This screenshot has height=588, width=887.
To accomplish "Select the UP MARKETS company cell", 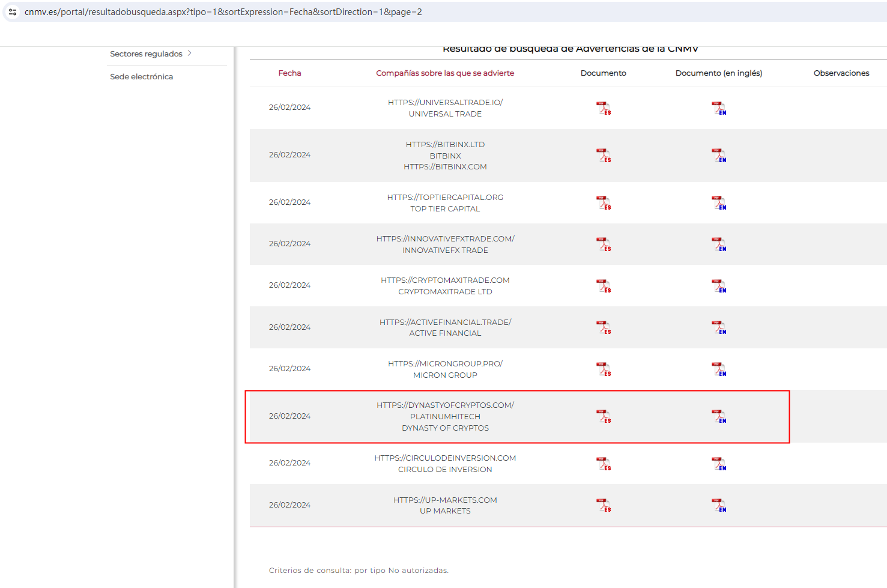I will click(445, 505).
